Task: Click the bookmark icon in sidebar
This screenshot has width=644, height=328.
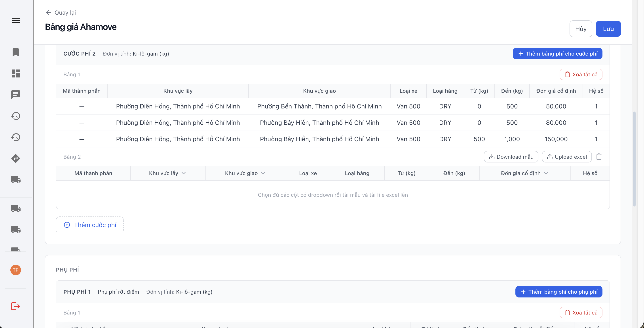Action: tap(15, 52)
